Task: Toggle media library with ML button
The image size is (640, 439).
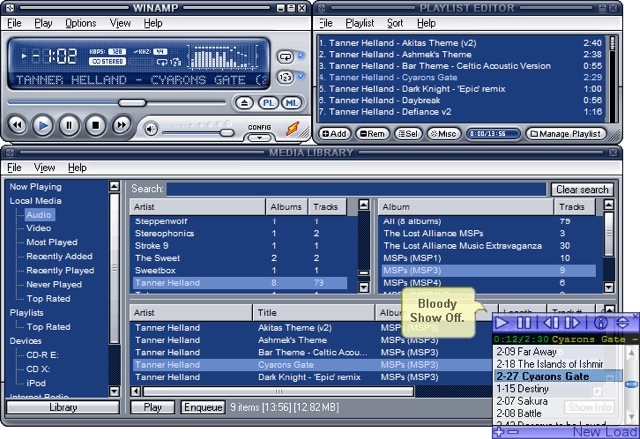Action: [291, 103]
